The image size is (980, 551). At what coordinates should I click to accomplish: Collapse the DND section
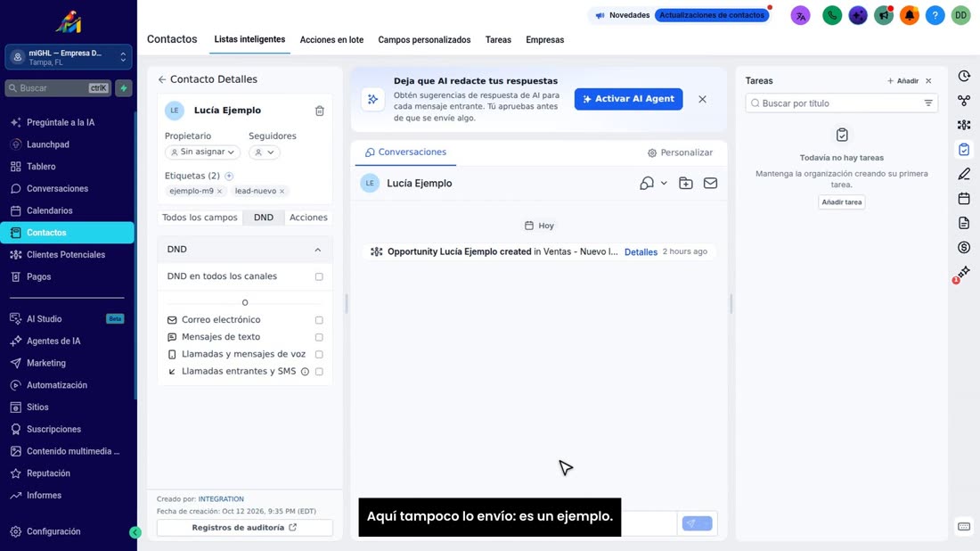[x=317, y=250]
